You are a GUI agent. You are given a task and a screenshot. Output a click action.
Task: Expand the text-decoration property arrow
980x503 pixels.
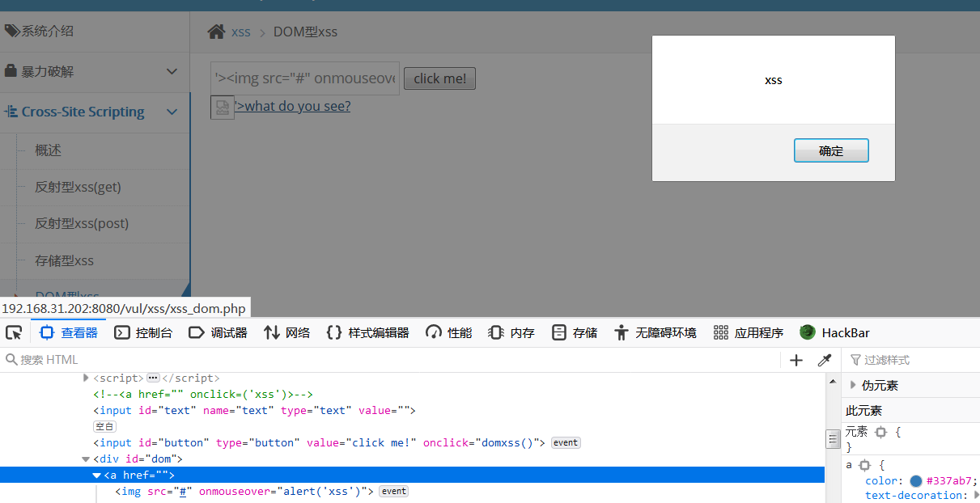pyautogui.click(x=976, y=495)
